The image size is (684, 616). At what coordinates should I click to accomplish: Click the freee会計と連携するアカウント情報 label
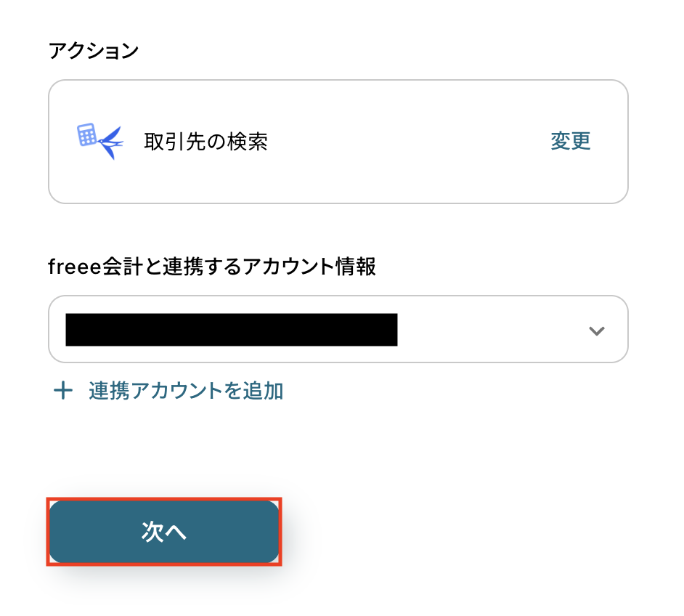(212, 267)
